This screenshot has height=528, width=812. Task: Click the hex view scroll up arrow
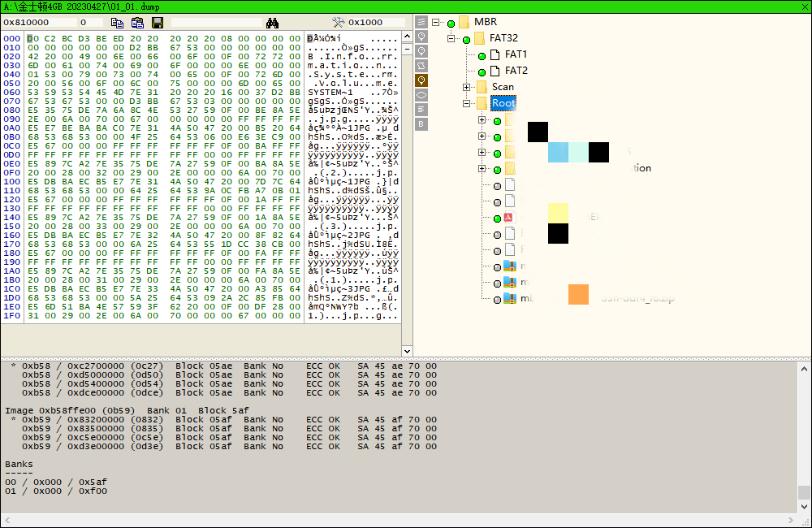tap(407, 37)
